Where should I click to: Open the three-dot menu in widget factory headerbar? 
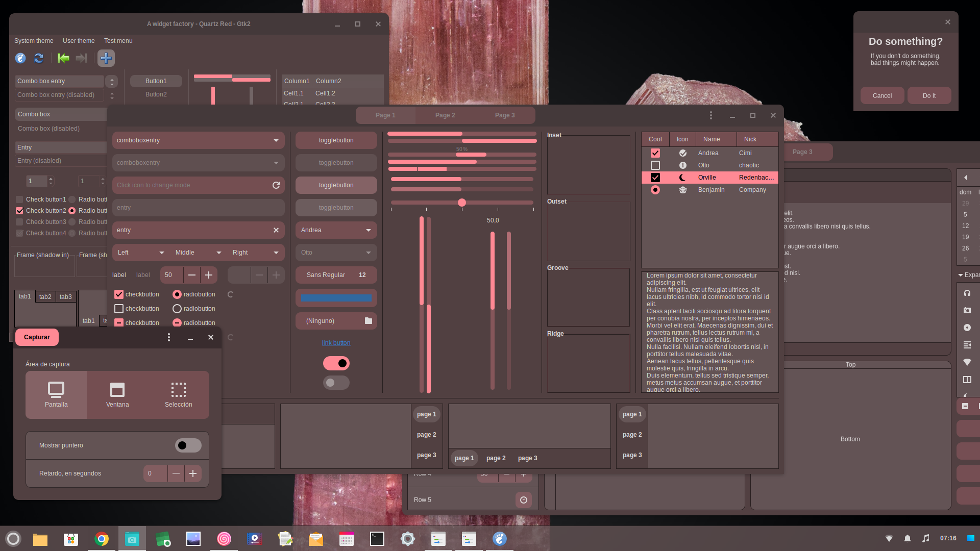tap(711, 115)
